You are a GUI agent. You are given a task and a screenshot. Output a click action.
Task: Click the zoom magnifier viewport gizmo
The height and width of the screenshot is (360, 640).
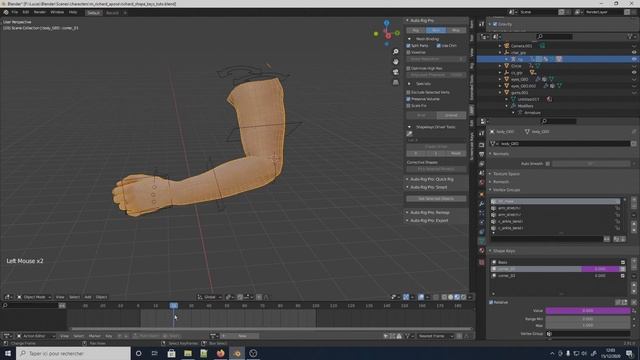point(395,52)
